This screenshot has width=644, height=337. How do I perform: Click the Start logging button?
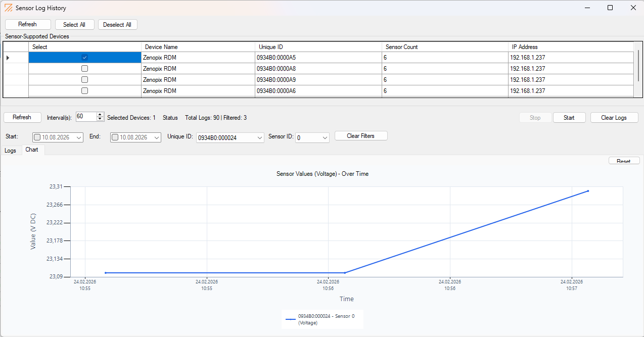569,118
